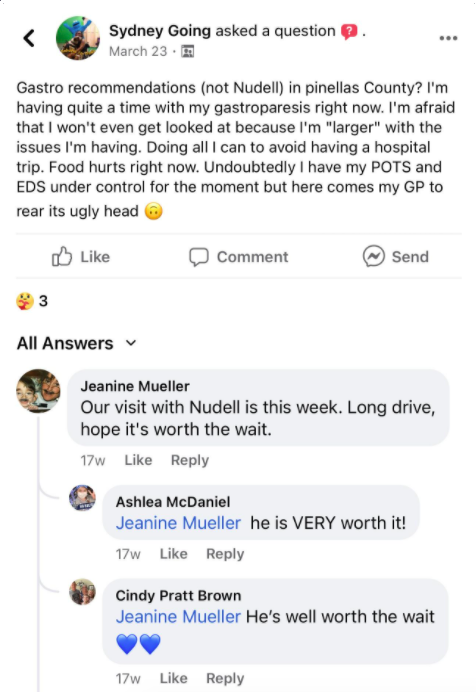Tap the Messenger Send icon
This screenshot has width=476, height=692.
coord(374,256)
